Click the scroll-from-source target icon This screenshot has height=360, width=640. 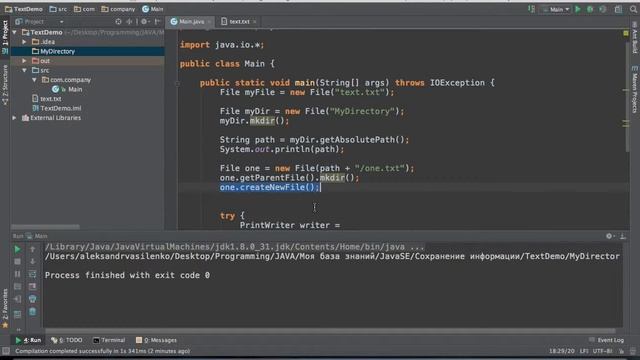pos(118,22)
